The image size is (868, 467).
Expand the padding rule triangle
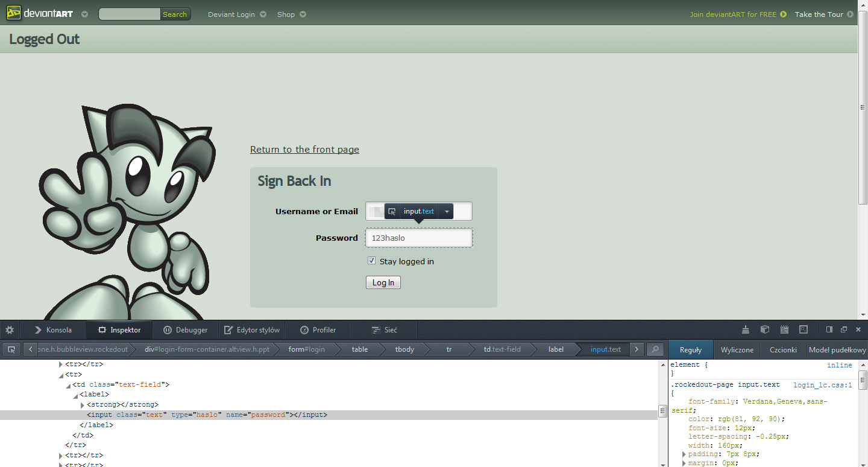click(x=684, y=454)
